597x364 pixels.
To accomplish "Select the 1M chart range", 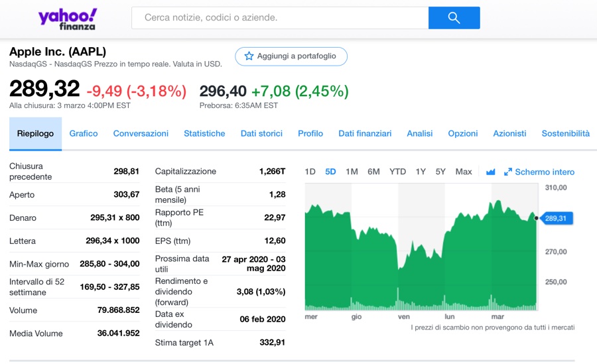I will point(352,172).
